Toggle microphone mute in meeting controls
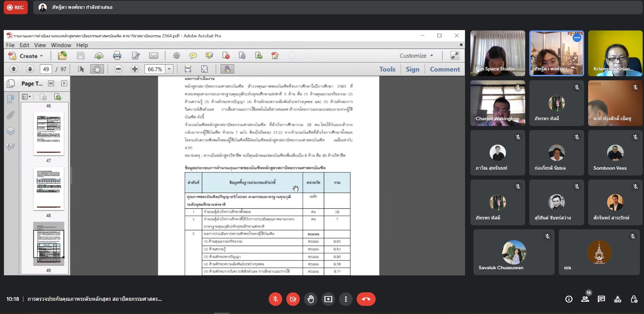 click(x=275, y=299)
